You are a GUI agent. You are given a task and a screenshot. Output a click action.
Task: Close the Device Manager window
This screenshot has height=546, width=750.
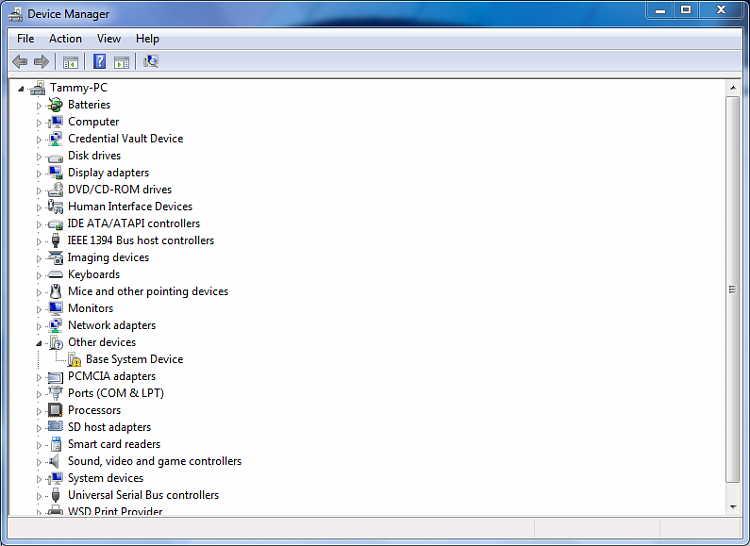[721, 10]
